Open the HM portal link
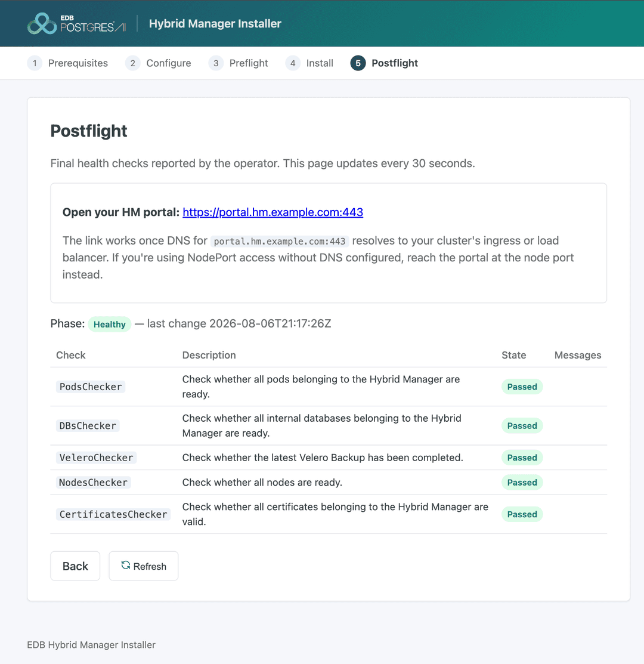The image size is (644, 664). coord(273,212)
